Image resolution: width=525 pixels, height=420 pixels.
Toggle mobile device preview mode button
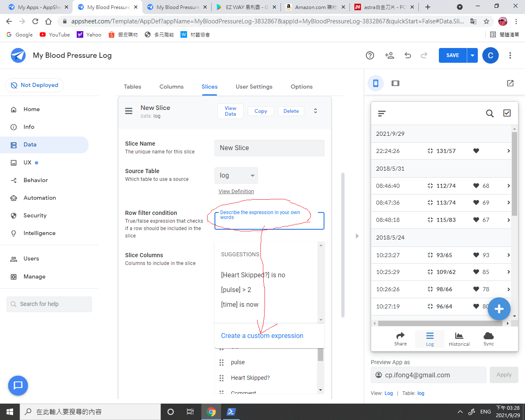375,83
